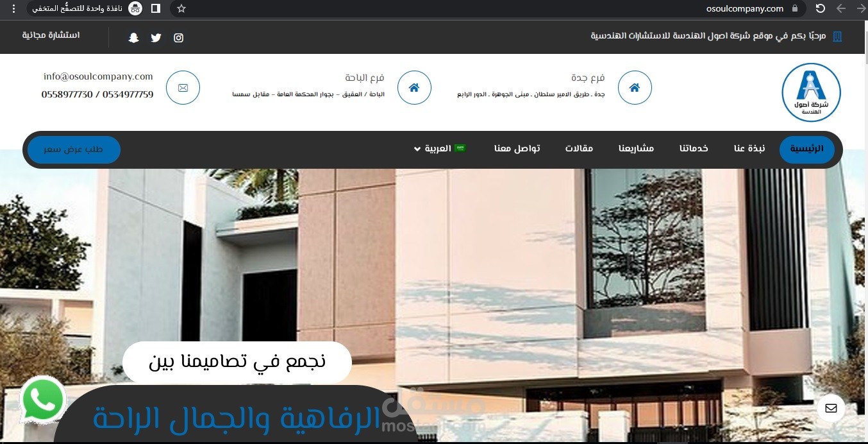Image resolution: width=868 pixels, height=444 pixels.
Task: Expand the العربية language dropdown
Action: (x=440, y=148)
